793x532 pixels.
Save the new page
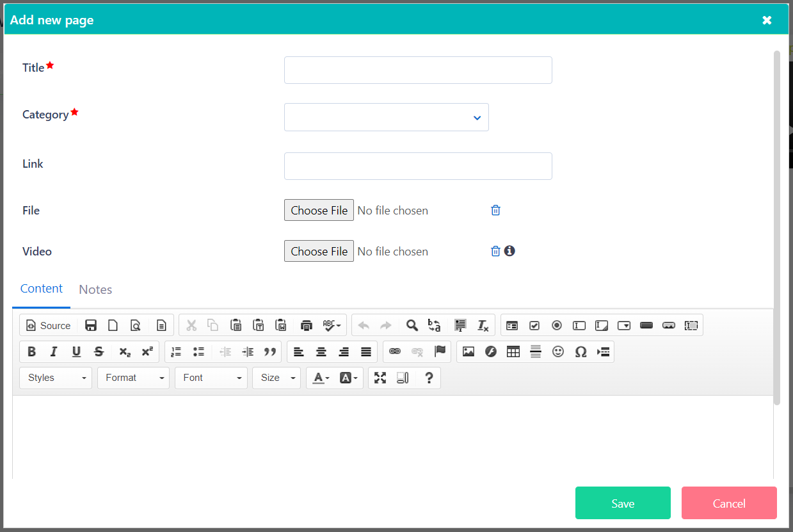click(x=622, y=503)
